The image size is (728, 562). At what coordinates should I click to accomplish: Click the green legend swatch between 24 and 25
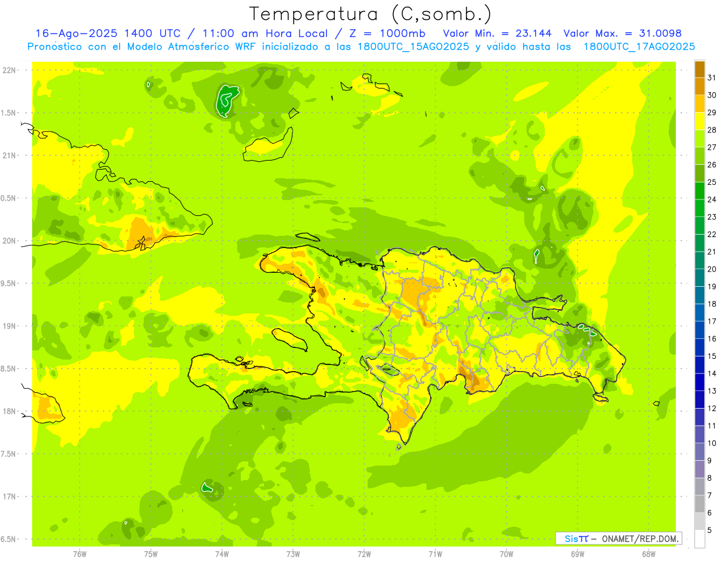coord(699,191)
